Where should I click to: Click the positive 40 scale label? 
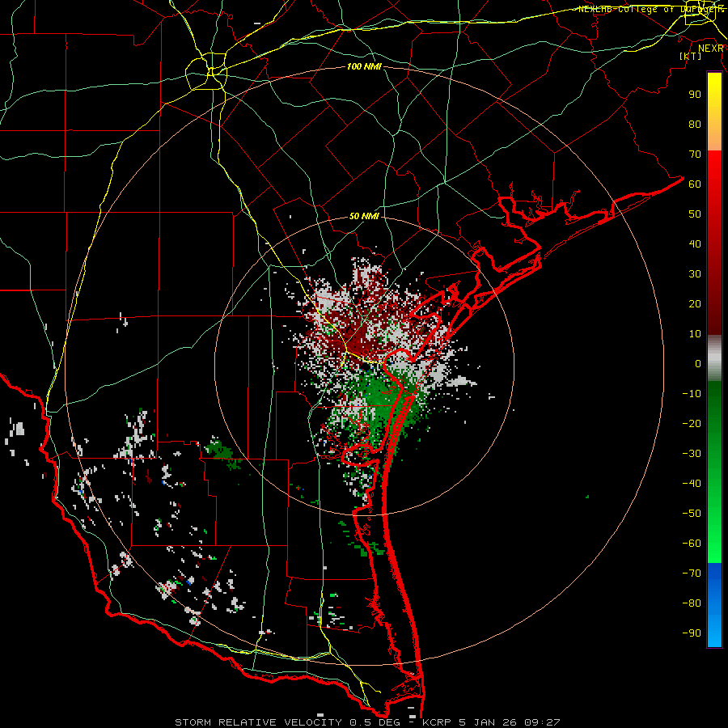click(695, 243)
